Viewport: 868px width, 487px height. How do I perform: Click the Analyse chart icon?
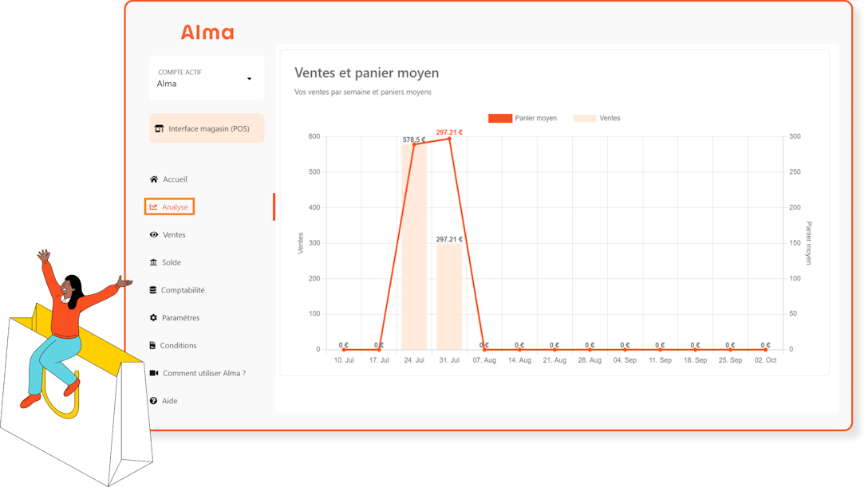point(153,206)
